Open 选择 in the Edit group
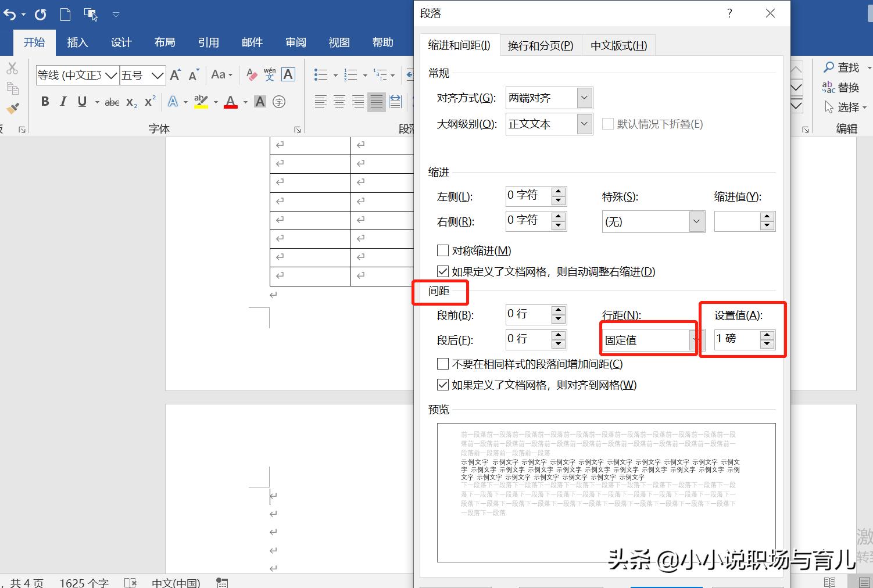The image size is (873, 588). click(x=847, y=107)
